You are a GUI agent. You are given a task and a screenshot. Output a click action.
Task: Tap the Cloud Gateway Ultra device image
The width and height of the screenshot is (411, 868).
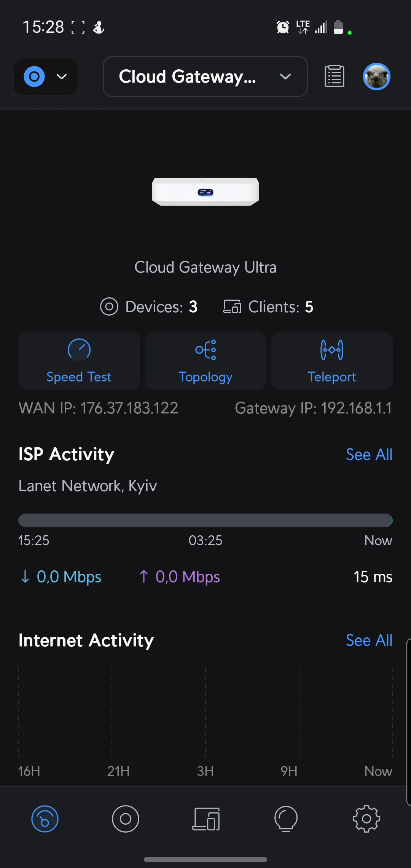click(x=205, y=191)
